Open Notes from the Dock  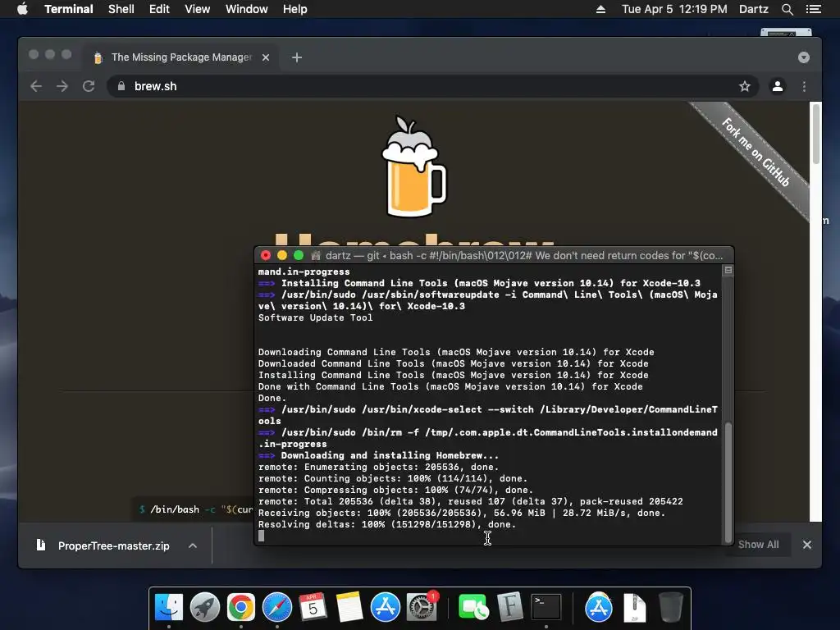349,607
